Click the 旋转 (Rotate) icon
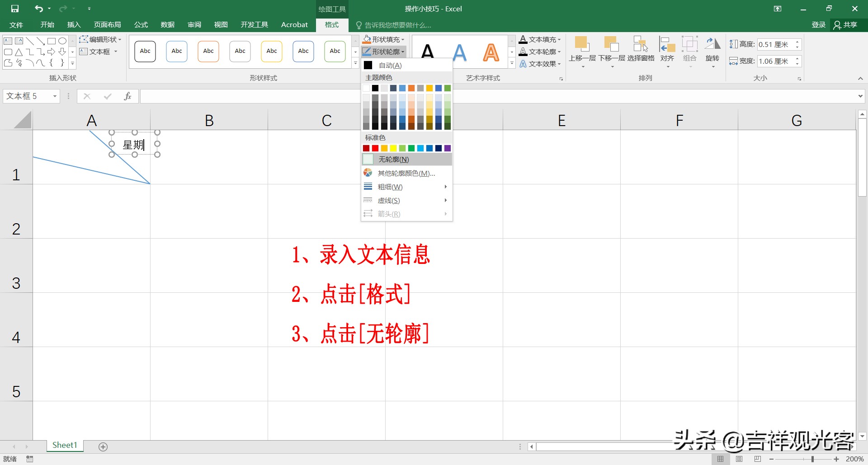The width and height of the screenshot is (868, 465). [x=712, y=47]
